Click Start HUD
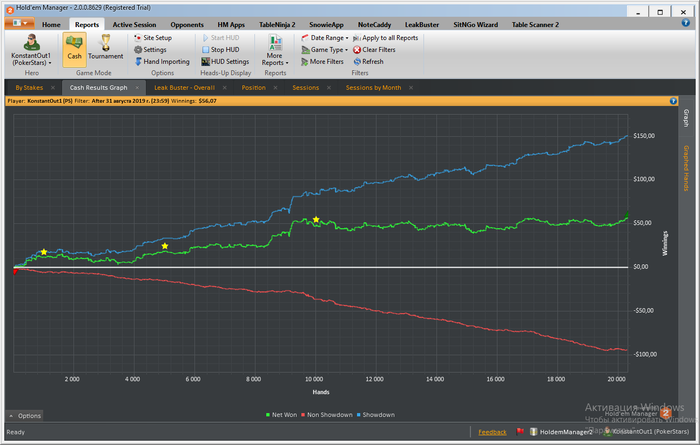Image resolution: width=700 pixels, height=445 pixels. click(x=221, y=37)
